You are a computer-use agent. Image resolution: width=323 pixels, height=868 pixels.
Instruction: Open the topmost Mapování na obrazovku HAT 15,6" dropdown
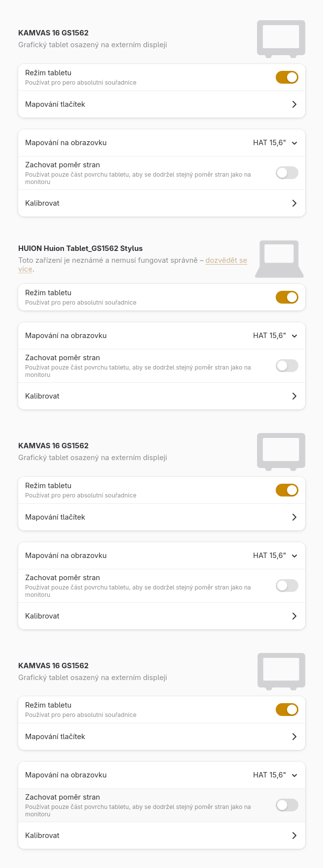tap(275, 143)
